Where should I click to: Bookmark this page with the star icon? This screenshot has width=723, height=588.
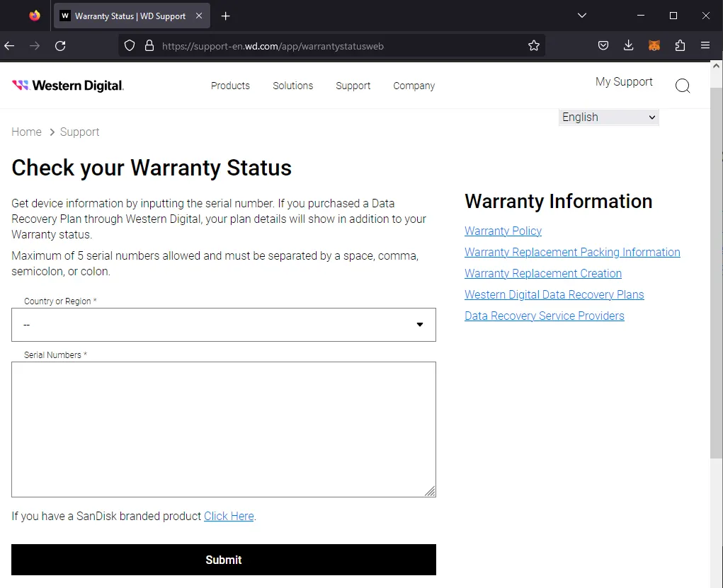(533, 45)
